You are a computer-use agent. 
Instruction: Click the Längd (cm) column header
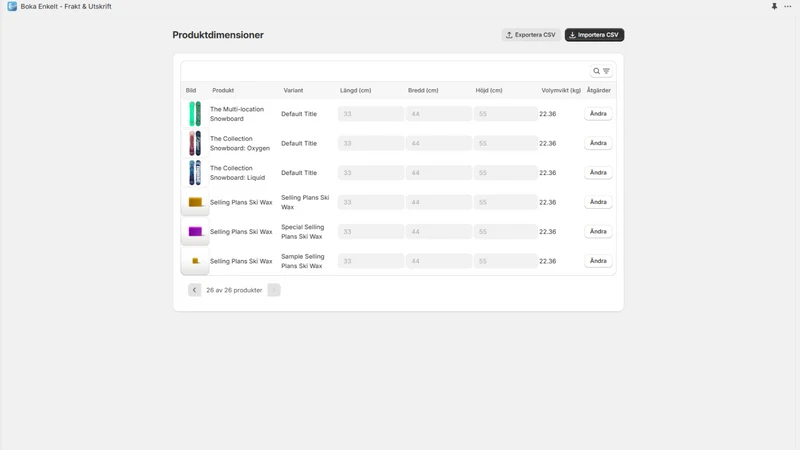356,90
